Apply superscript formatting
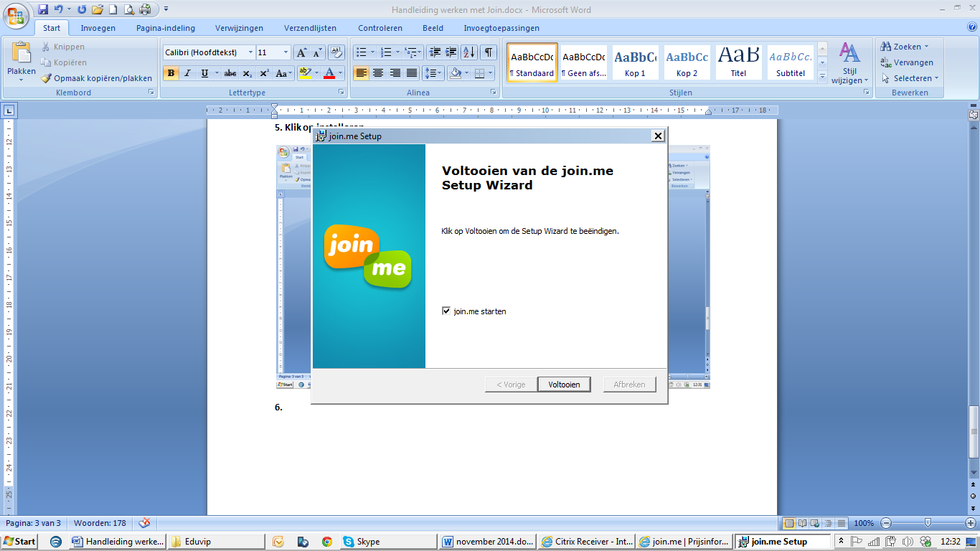The height and width of the screenshot is (551, 980). pos(264,73)
